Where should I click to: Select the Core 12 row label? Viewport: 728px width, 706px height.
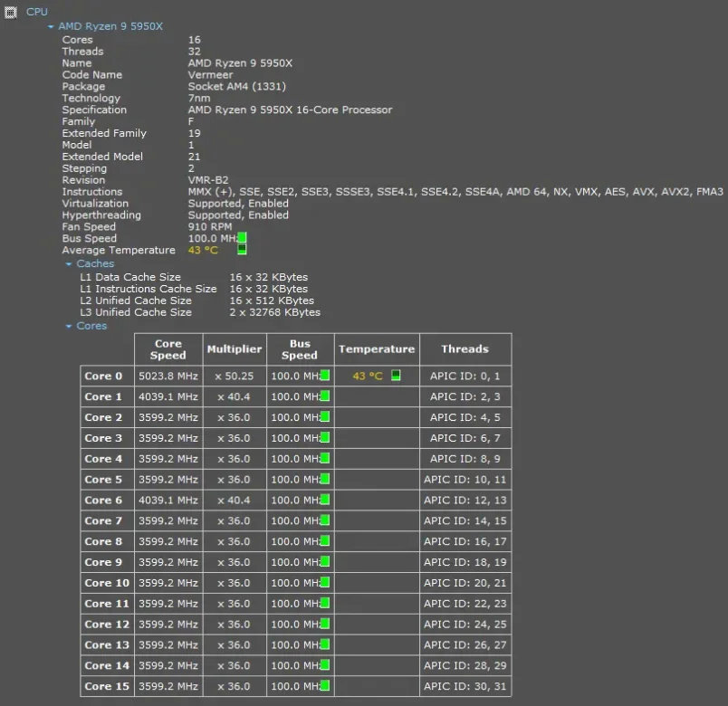tap(107, 625)
